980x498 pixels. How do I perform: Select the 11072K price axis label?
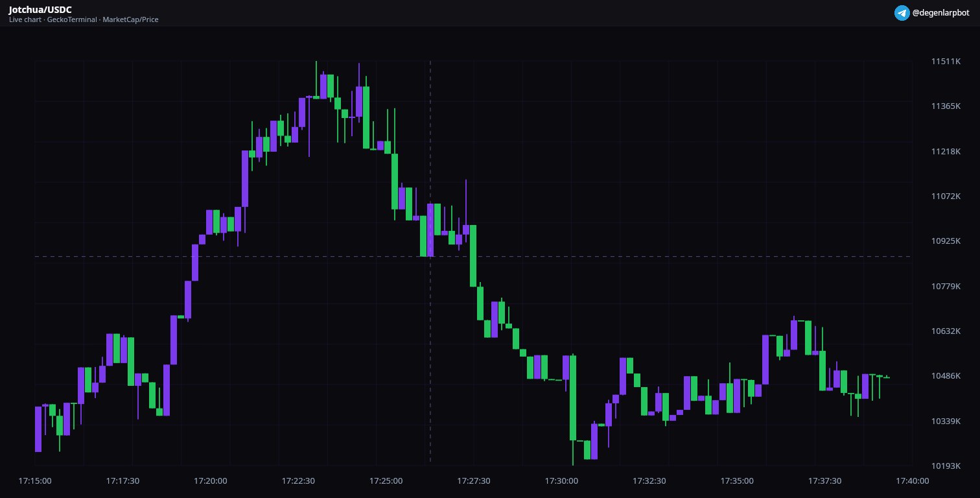946,196
